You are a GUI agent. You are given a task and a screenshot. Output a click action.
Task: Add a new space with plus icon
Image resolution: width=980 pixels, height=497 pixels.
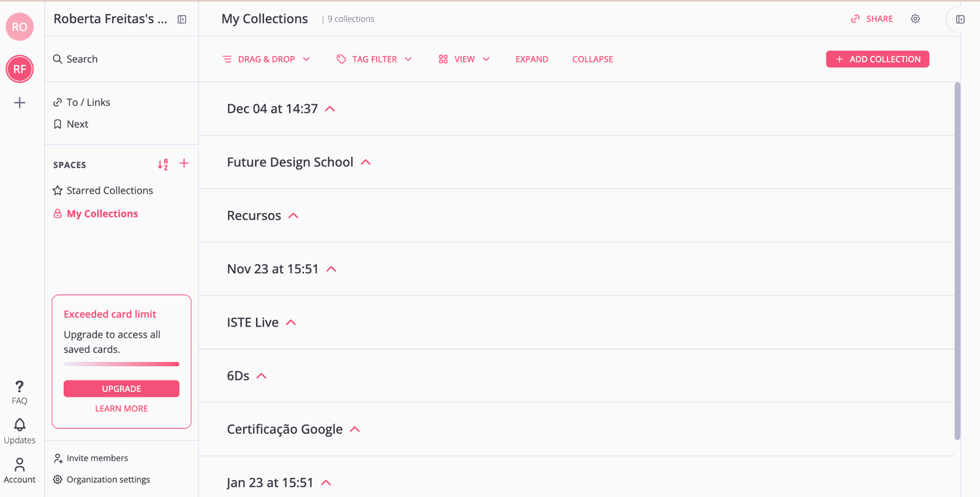point(184,164)
